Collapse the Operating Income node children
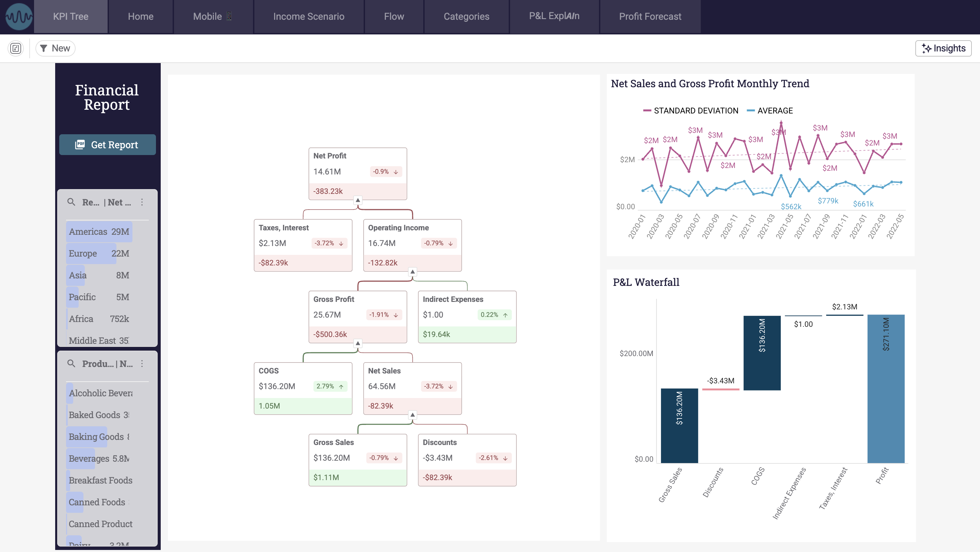Image resolution: width=980 pixels, height=552 pixels. [x=412, y=272]
